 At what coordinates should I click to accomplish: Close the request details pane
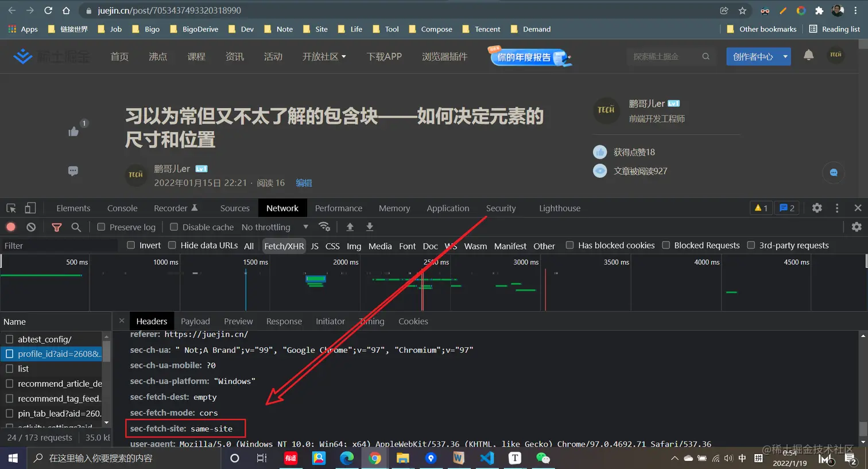(122, 321)
